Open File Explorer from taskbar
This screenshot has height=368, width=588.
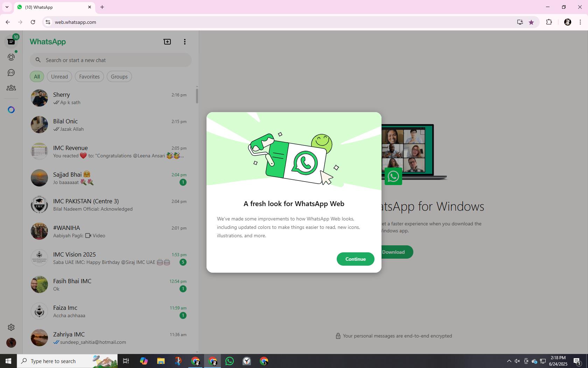point(161,361)
